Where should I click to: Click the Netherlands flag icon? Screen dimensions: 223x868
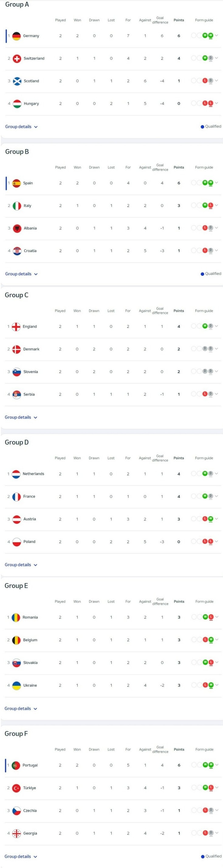click(x=16, y=474)
